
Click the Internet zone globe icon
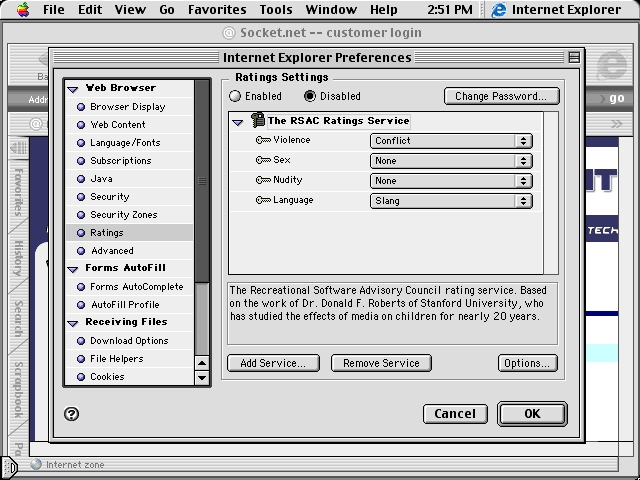point(36,464)
